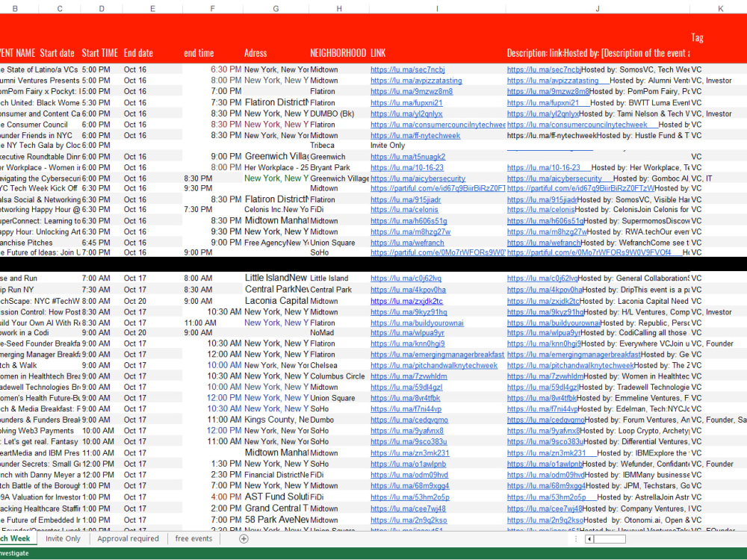The image size is (747, 560).
Task: Open link https://lu.ma/10-16-23 in LINK column
Action: 407,167
